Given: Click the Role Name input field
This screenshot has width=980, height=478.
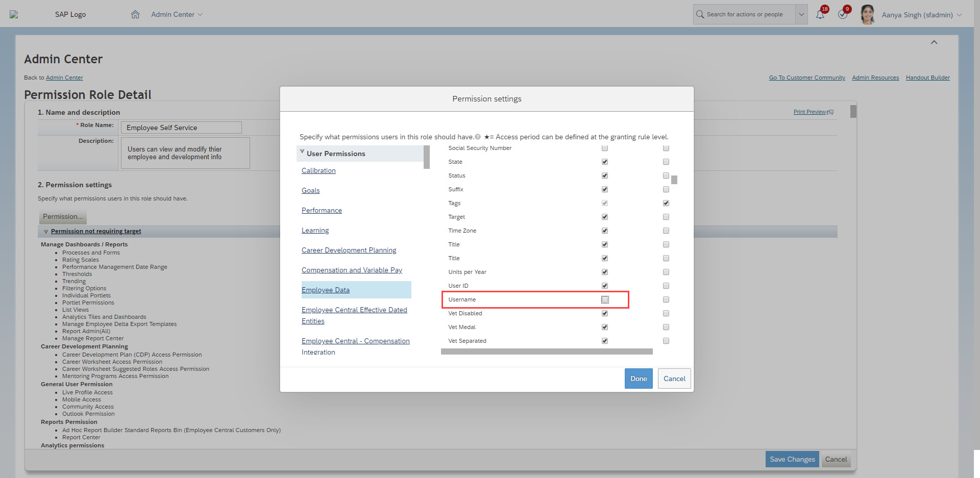Looking at the screenshot, I should click(181, 128).
